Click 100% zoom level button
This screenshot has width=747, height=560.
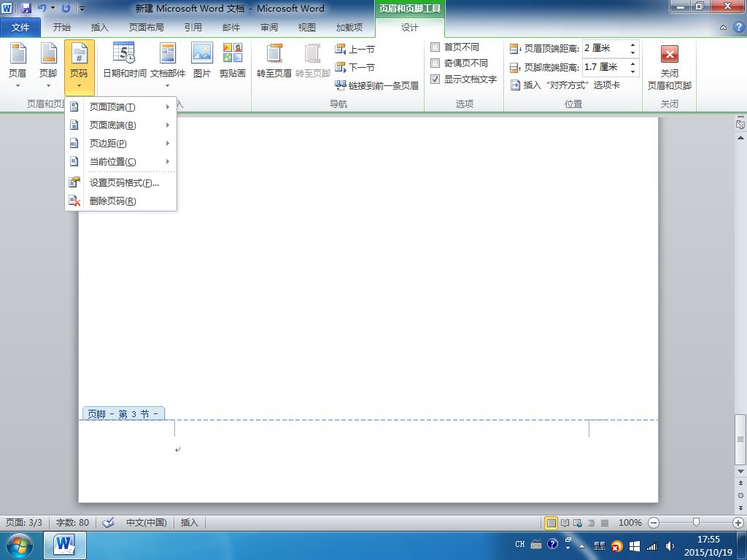(630, 523)
